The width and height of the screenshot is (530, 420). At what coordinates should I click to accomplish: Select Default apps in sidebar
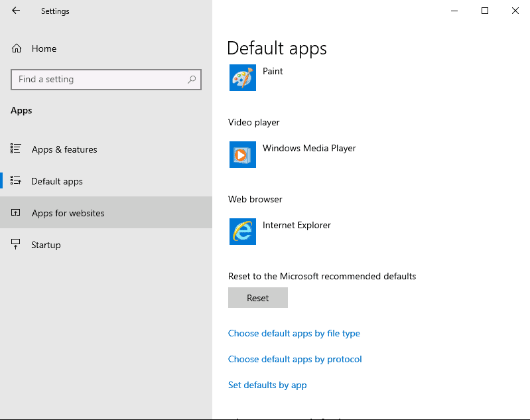point(106,181)
